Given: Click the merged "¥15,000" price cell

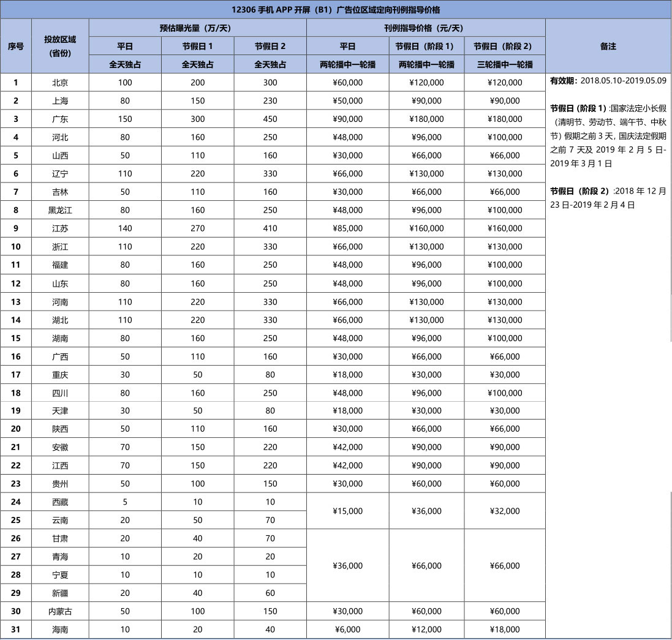Looking at the screenshot, I should pyautogui.click(x=347, y=511).
